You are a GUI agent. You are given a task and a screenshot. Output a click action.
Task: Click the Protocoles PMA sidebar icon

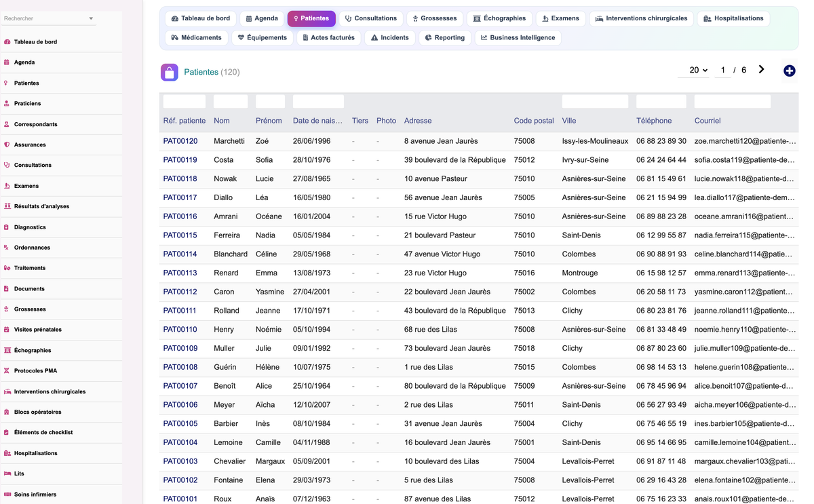point(7,371)
